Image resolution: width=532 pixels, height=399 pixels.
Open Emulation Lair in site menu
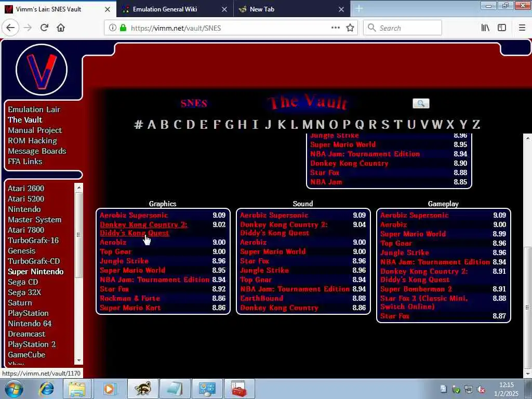34,110
